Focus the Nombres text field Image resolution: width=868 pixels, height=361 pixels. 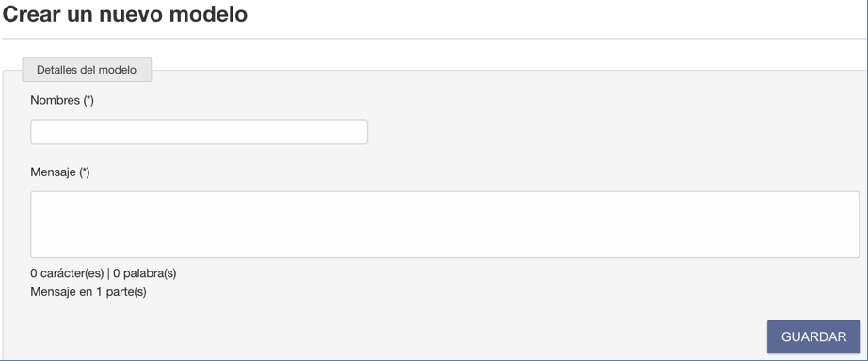point(200,132)
